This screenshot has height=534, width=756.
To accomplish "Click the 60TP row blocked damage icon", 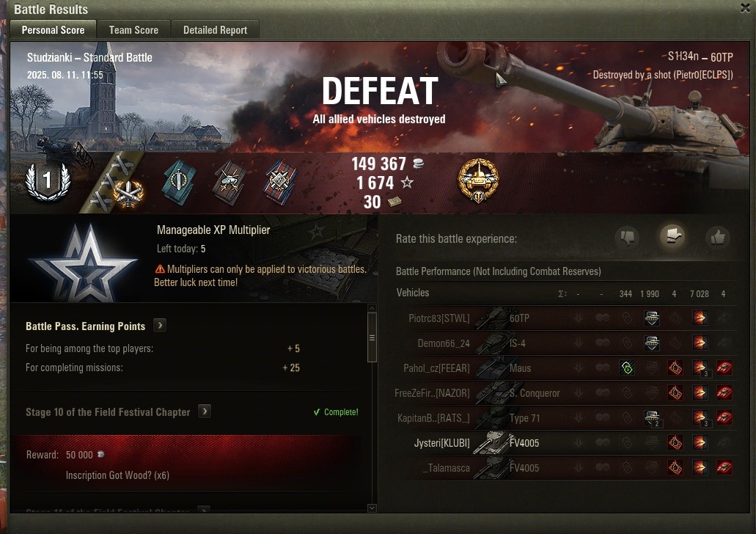I will [651, 318].
